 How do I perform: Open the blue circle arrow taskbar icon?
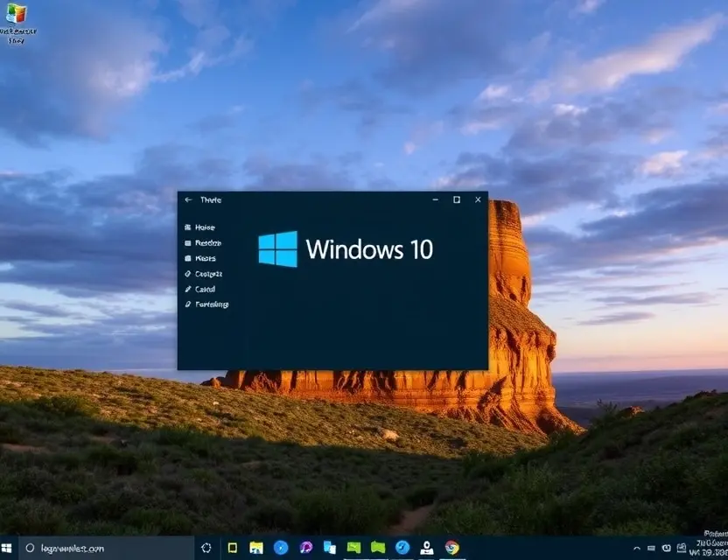402,548
